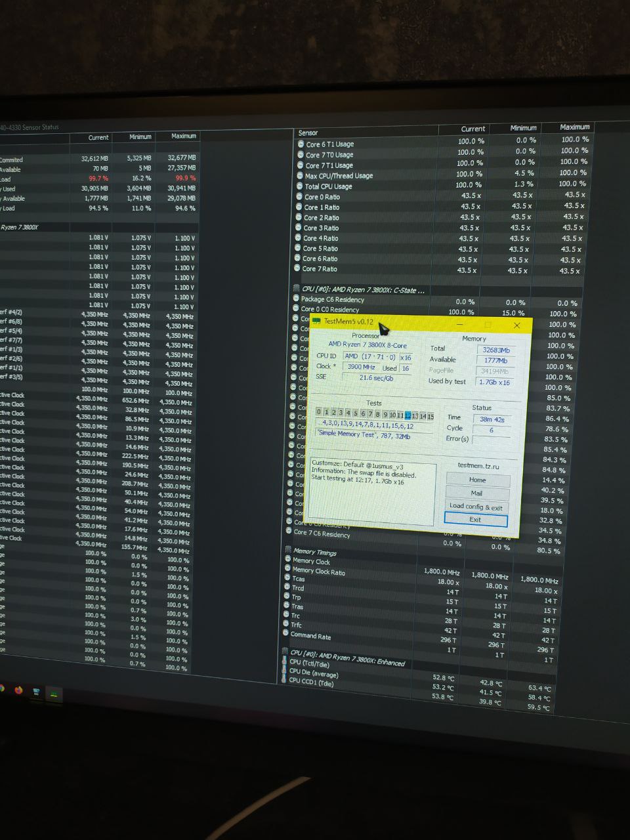Click the CPU (Tctl/Tdie) thermometer icon
The width and height of the screenshot is (630, 840).
pos(284,661)
